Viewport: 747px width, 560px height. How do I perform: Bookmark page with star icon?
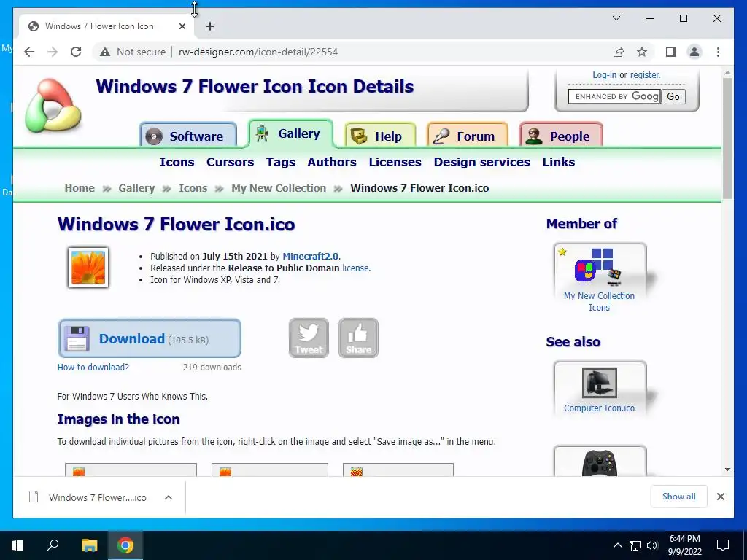pos(642,52)
